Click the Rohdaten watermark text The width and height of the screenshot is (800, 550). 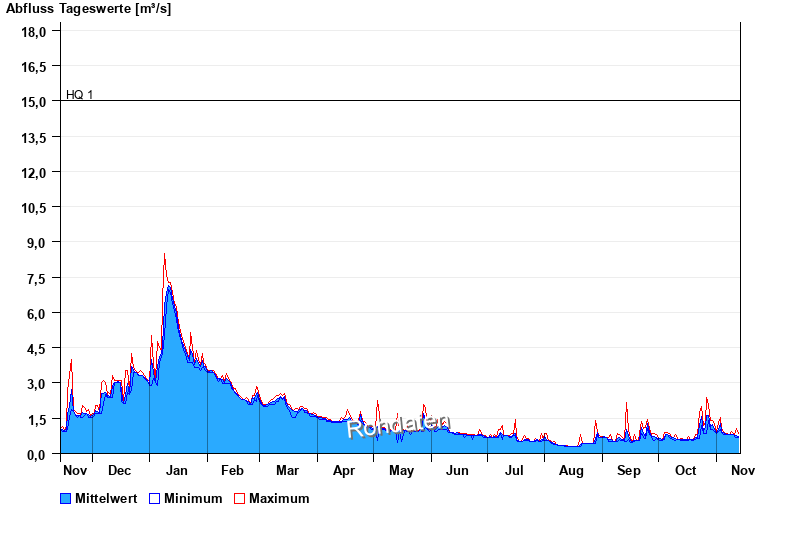point(398,427)
